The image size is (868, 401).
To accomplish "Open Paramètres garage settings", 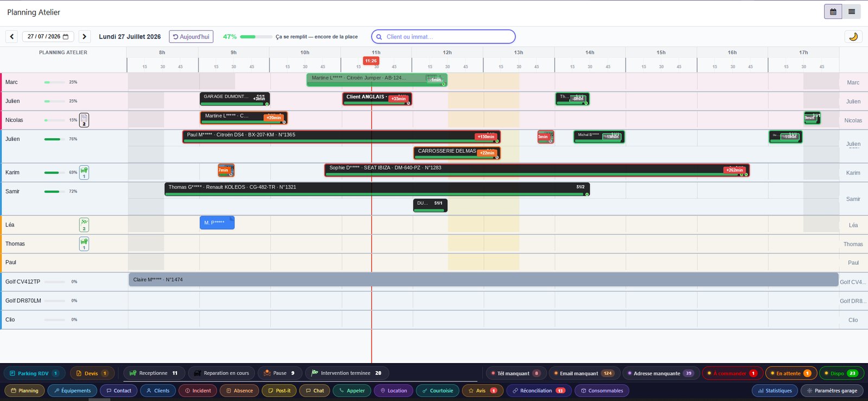I will pos(832,391).
